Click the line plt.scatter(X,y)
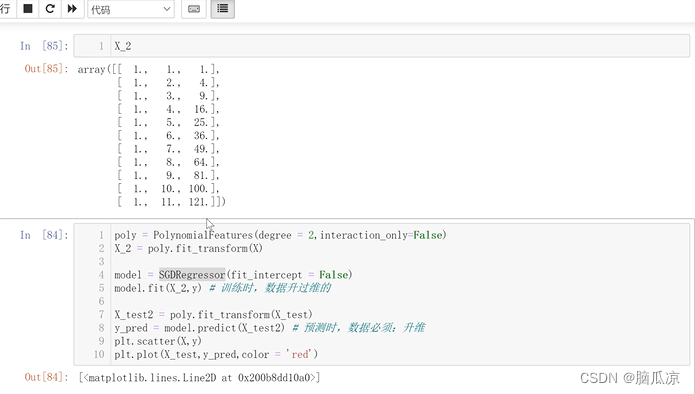The height and width of the screenshot is (394, 695). (x=158, y=341)
